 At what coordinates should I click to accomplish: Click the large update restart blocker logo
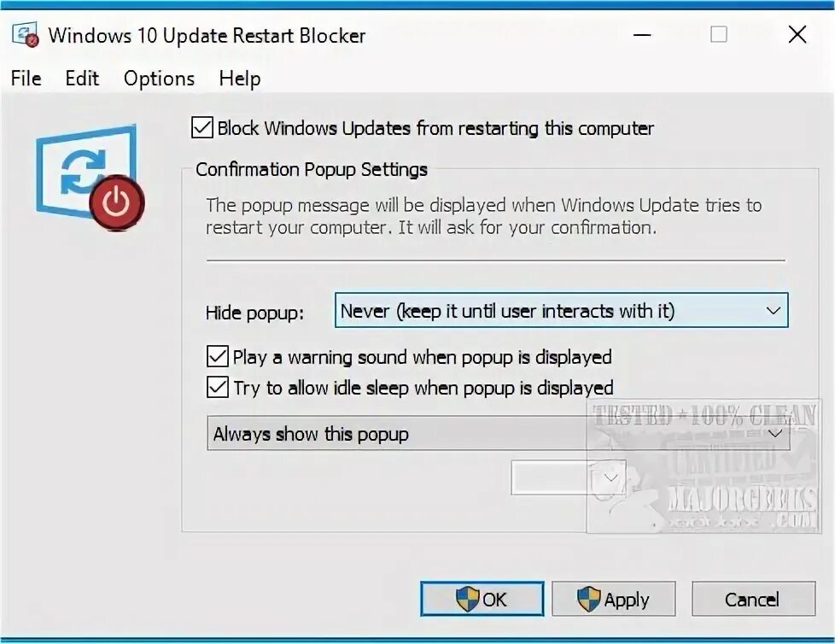point(90,177)
